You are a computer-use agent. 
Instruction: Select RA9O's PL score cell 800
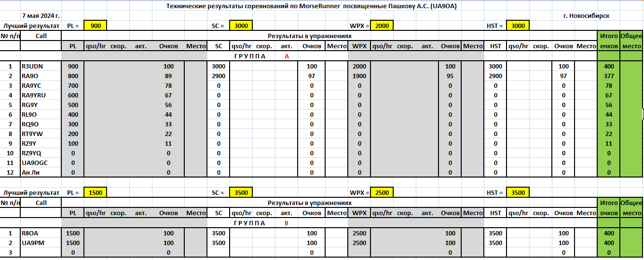tap(73, 76)
